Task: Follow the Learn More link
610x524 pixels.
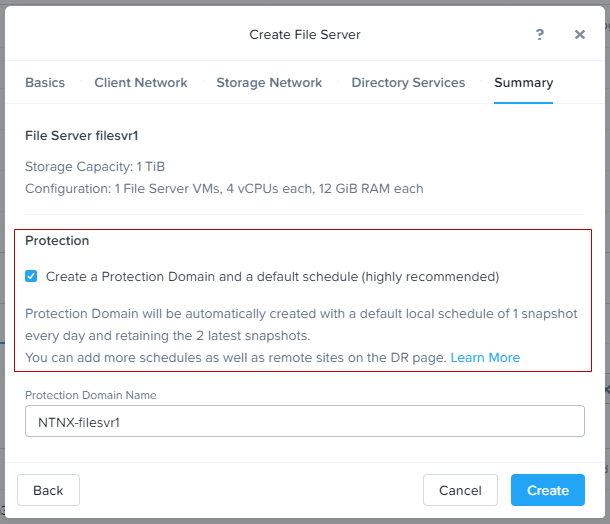Action: click(485, 357)
